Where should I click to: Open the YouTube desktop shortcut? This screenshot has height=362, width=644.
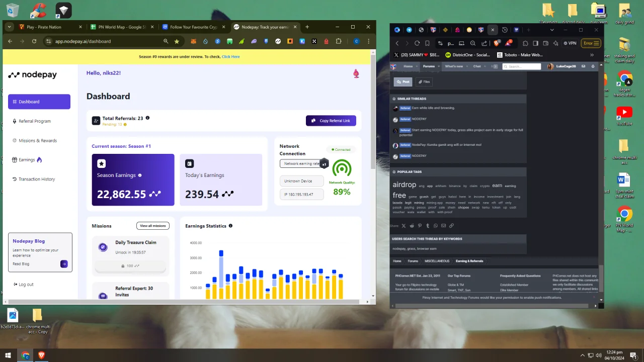click(x=624, y=116)
